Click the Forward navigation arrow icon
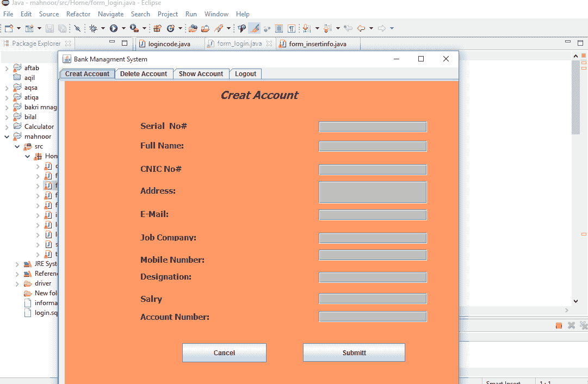Screen dimensions: 588x384 point(382,28)
